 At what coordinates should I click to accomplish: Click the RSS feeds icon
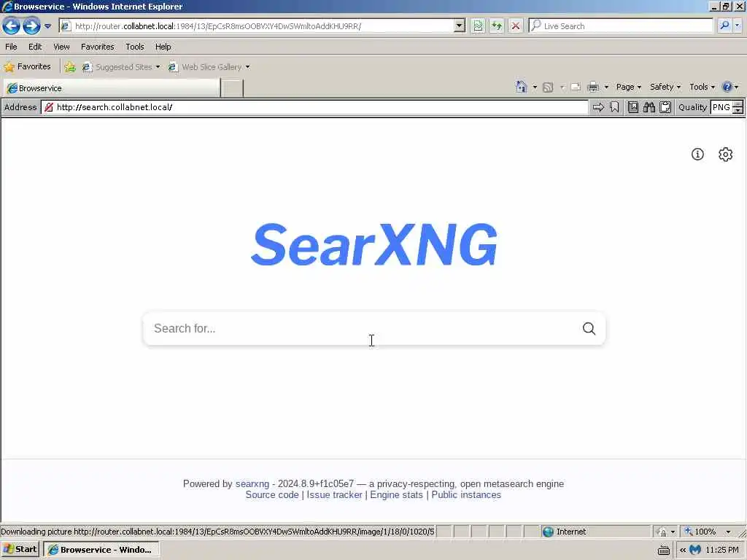pyautogui.click(x=548, y=87)
